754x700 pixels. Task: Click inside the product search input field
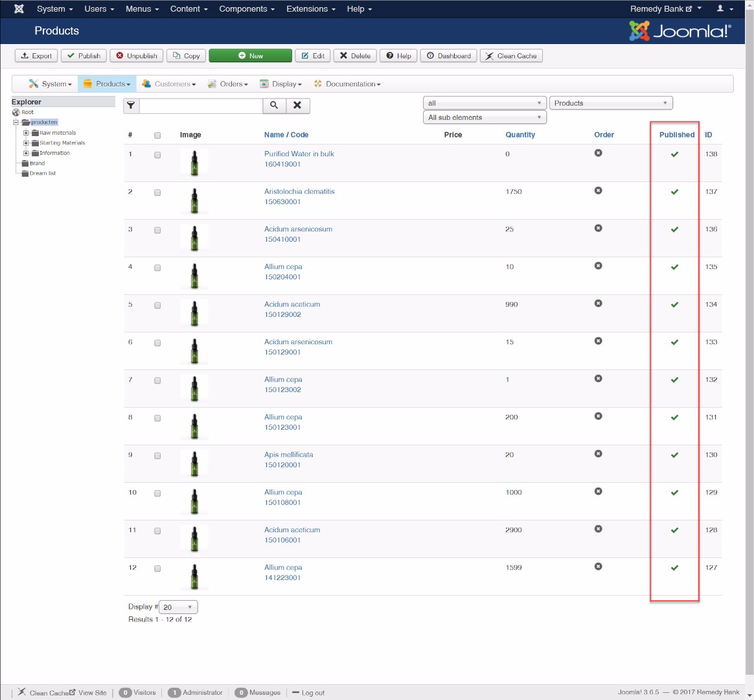(201, 105)
